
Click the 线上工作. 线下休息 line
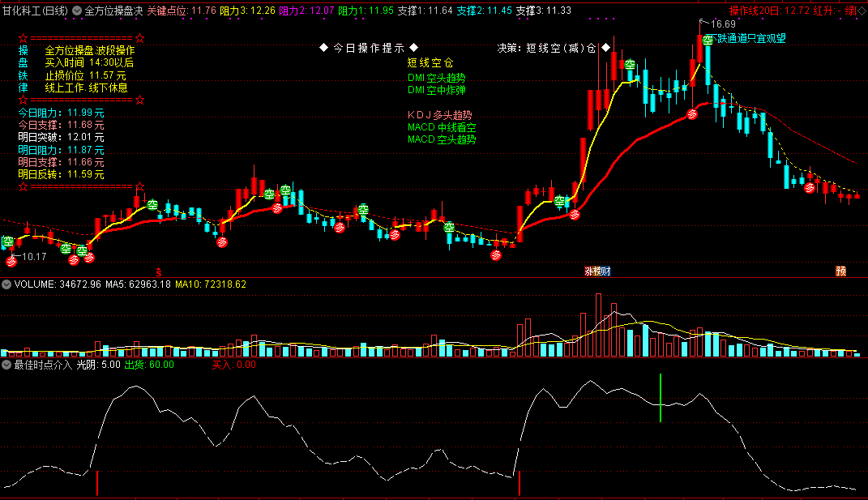point(87,88)
